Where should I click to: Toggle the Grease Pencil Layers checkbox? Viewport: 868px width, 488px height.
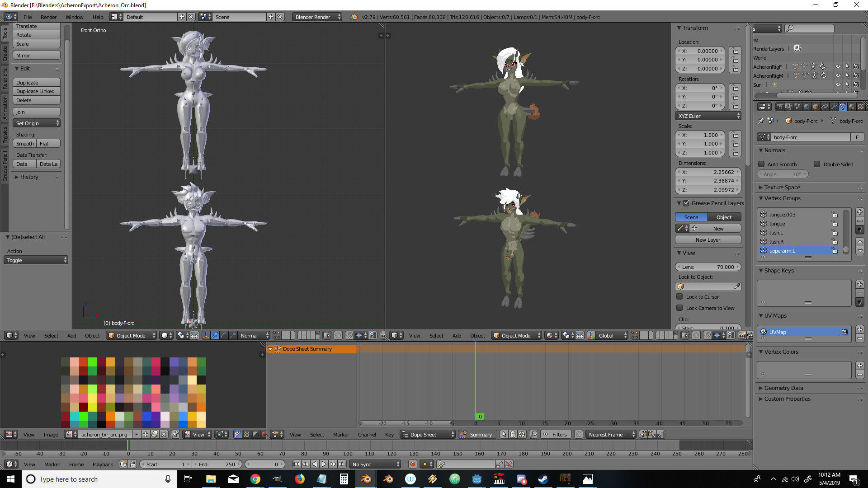pyautogui.click(x=686, y=203)
